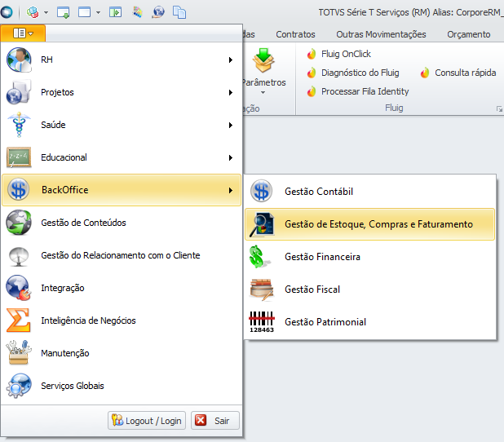Image resolution: width=504 pixels, height=442 pixels.
Task: Open Gestão Contábil from submenu
Action: (x=369, y=192)
